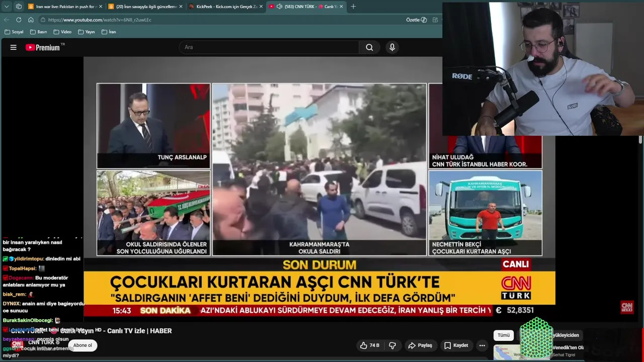Image resolution: width=644 pixels, height=362 pixels.
Task: Click the search magnifier button
Action: [x=369, y=47]
